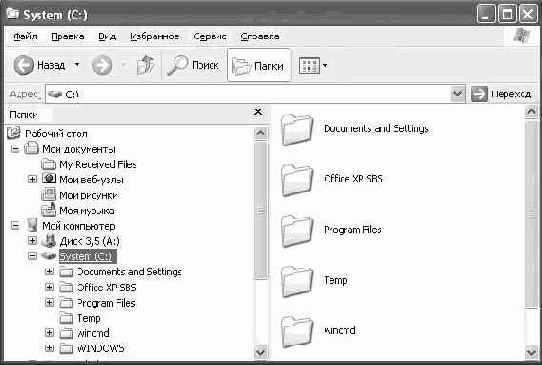
Task: Click Office XP SBS name in file list
Action: coord(353,178)
